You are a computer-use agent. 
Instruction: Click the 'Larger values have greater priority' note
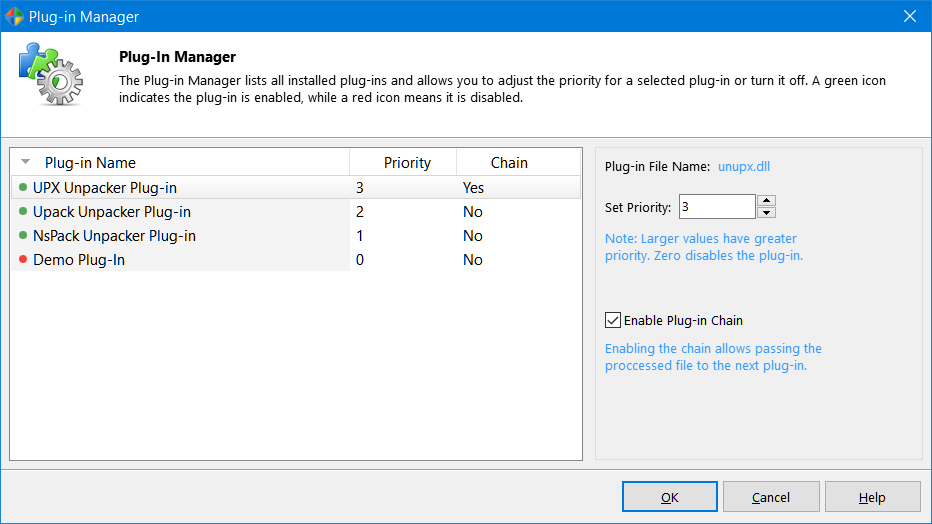tap(704, 247)
